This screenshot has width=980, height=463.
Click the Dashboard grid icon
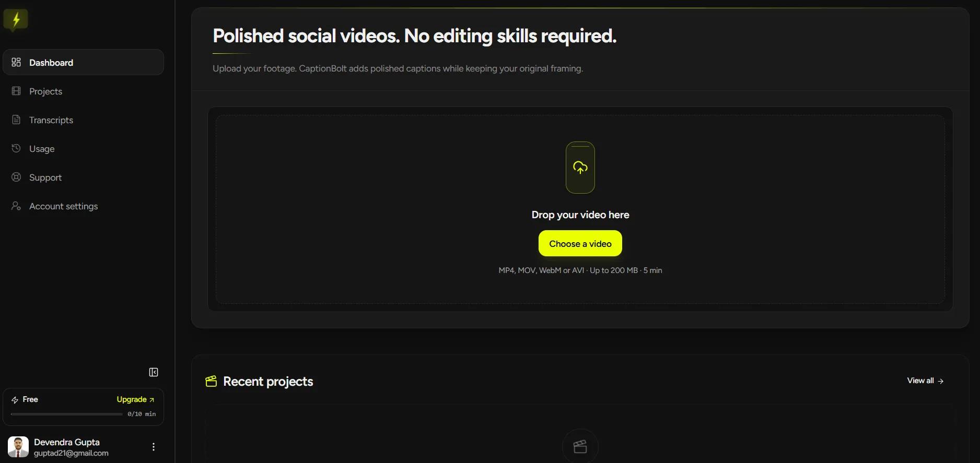(16, 62)
